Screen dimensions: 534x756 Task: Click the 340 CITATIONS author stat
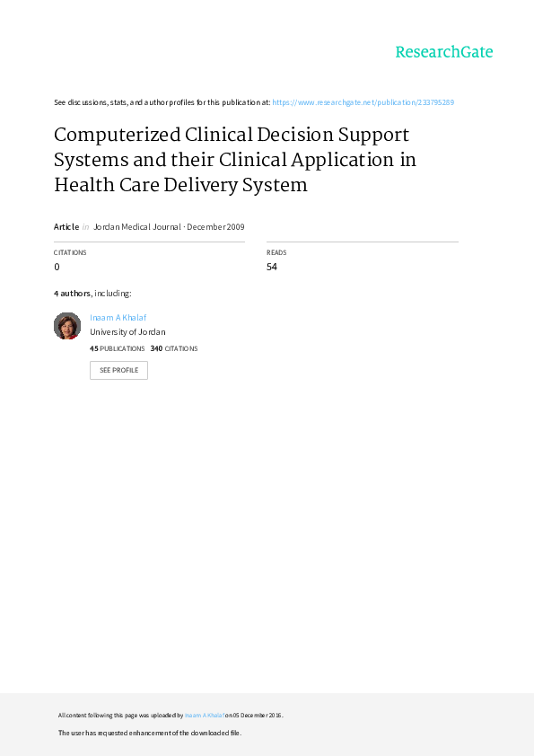(x=174, y=348)
